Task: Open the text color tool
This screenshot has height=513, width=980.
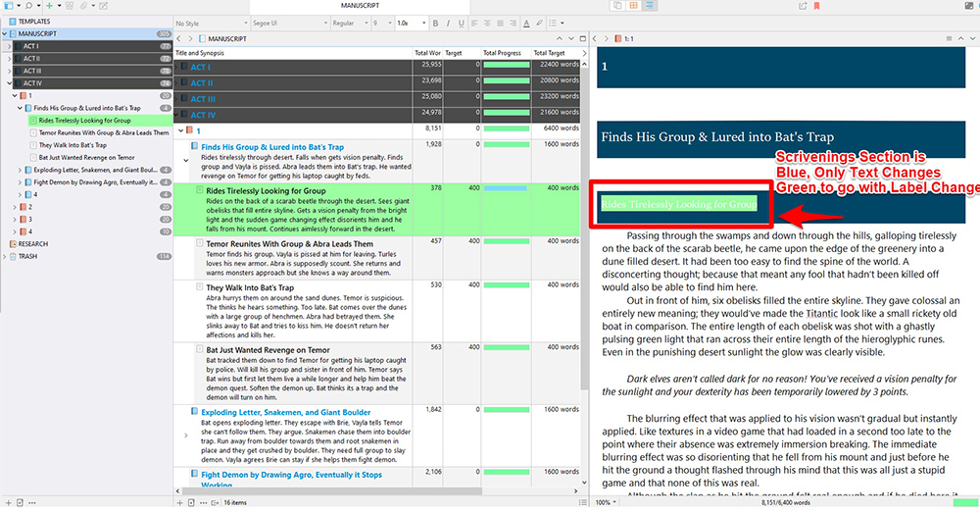Action: 526,24
